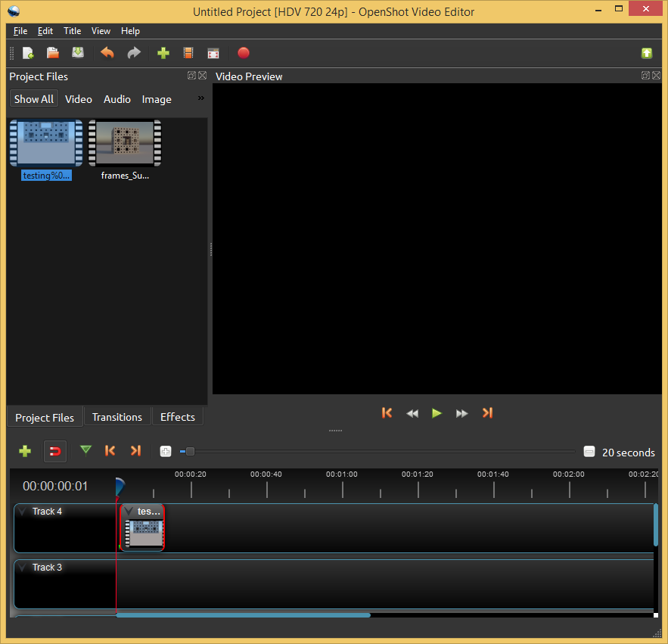Click the 00:00:00:01 timecode display
The height and width of the screenshot is (644, 668).
click(x=55, y=487)
